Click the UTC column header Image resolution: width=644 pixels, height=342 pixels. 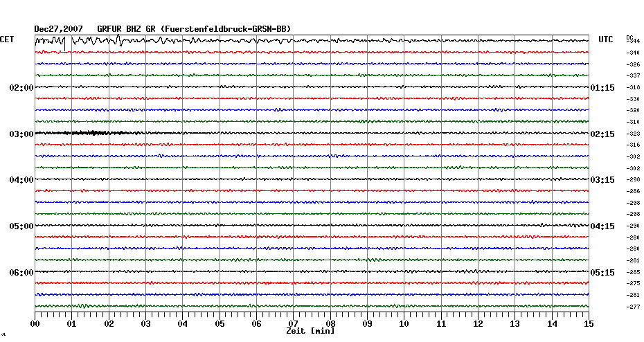click(x=606, y=39)
